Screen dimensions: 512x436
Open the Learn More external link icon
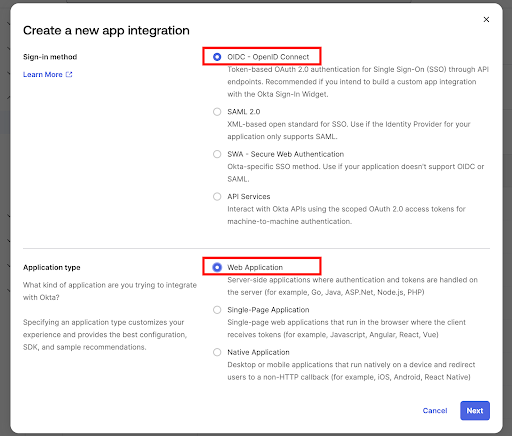click(x=69, y=74)
